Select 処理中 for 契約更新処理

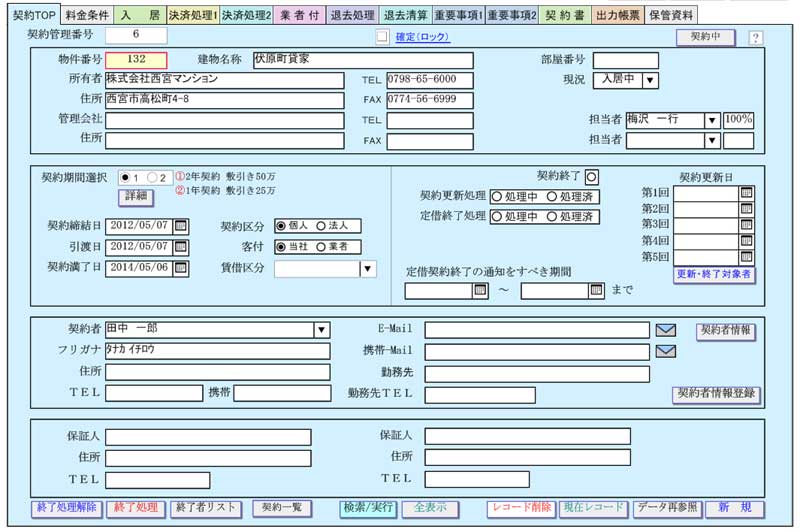pyautogui.click(x=496, y=197)
